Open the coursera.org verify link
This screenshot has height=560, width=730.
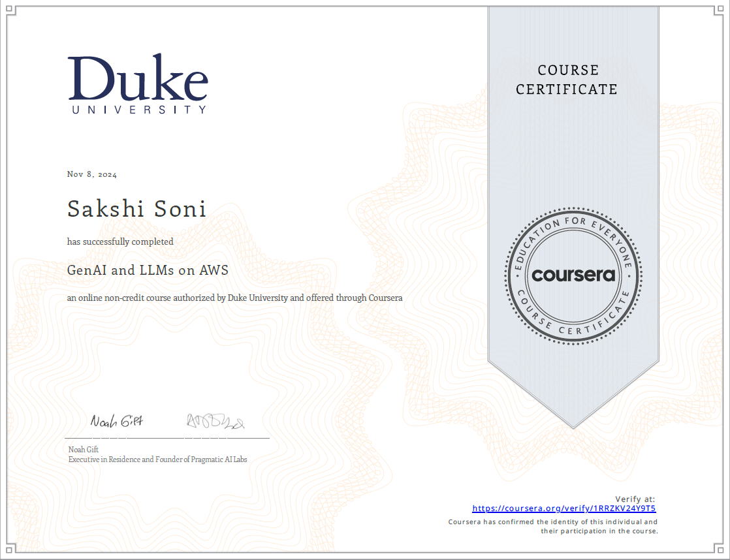[x=563, y=508]
